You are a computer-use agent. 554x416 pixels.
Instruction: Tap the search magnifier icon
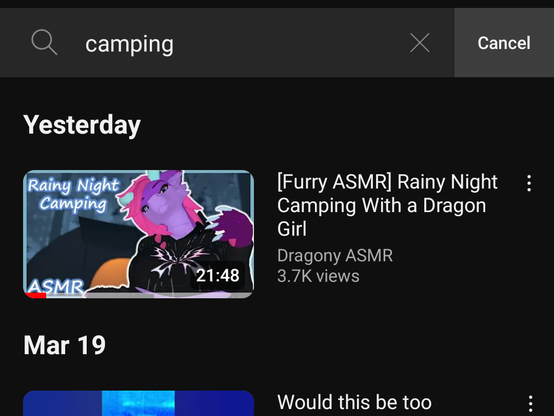pos(44,42)
